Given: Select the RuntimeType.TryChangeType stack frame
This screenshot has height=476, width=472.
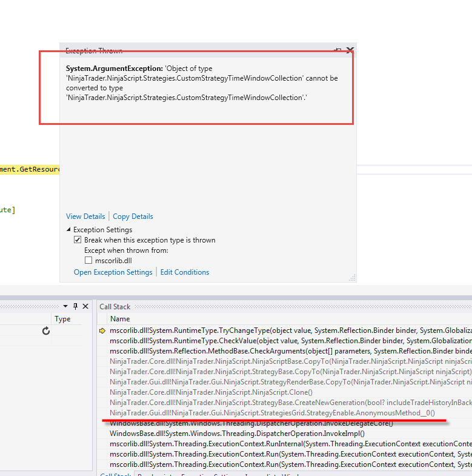Looking at the screenshot, I should pos(291,330).
